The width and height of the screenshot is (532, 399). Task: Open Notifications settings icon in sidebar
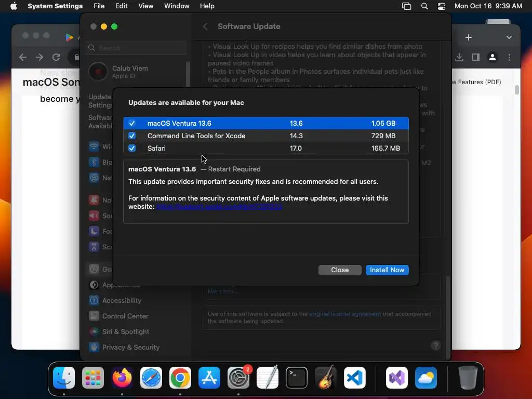click(94, 200)
